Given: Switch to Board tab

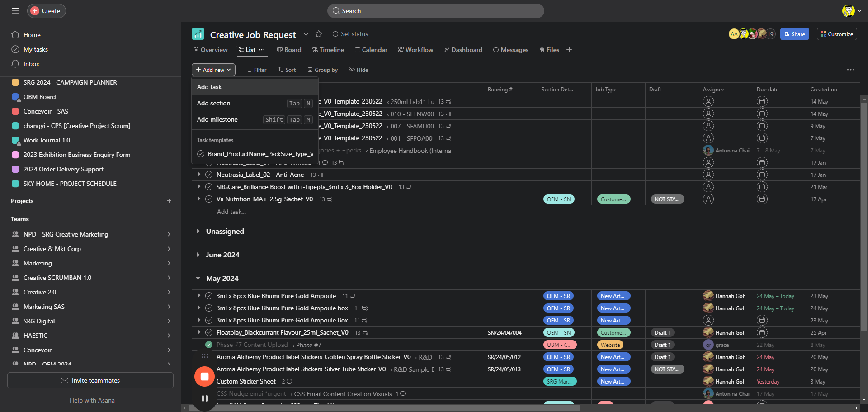Looking at the screenshot, I should point(289,50).
